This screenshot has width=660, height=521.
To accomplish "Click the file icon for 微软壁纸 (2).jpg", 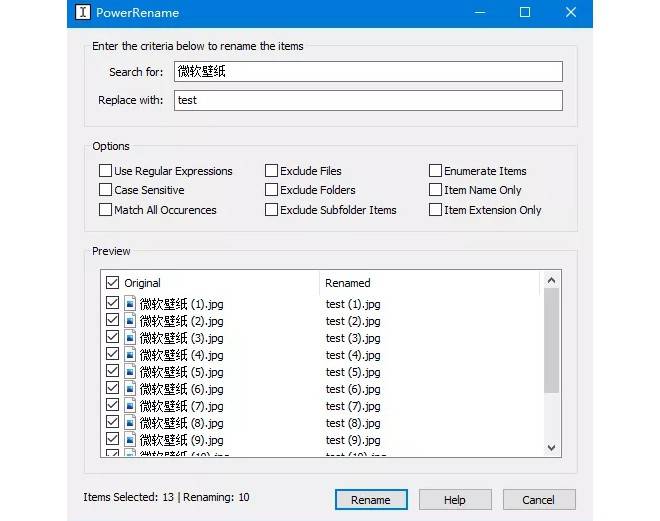I will (x=130, y=321).
